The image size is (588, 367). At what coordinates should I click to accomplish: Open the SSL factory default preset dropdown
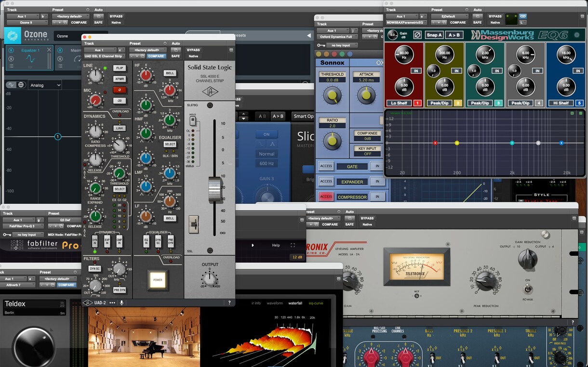[147, 50]
